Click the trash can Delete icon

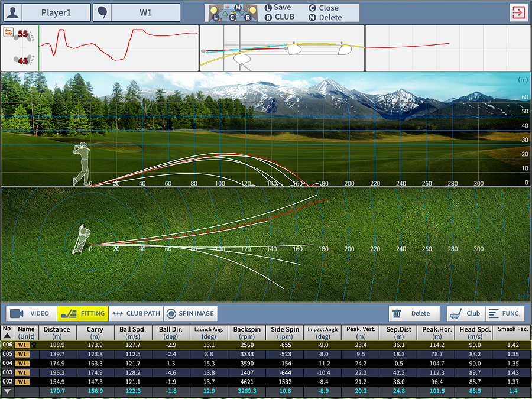point(398,314)
